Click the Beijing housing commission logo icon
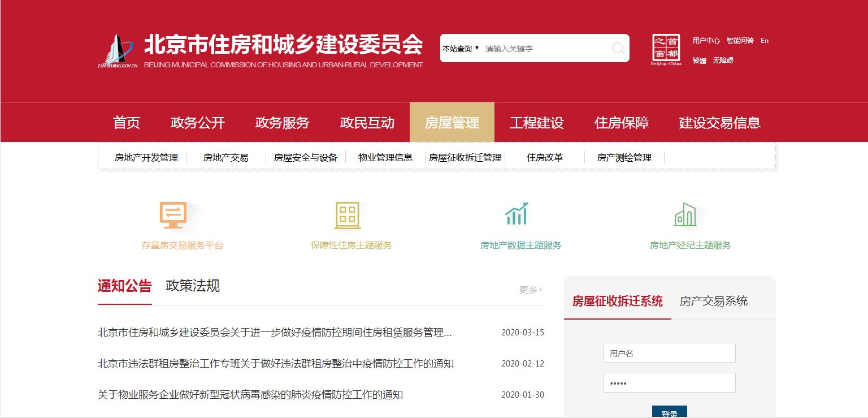The height and width of the screenshot is (418, 868). coord(117,51)
